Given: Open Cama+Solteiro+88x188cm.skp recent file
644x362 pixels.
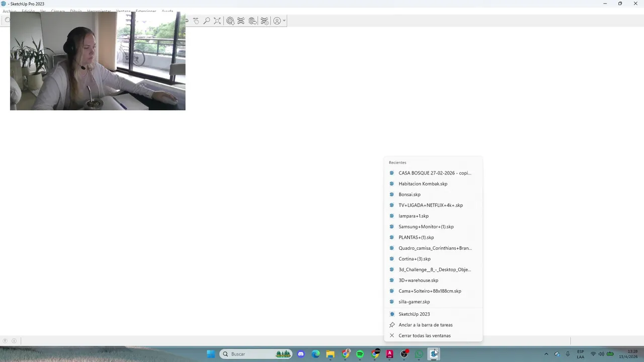Looking at the screenshot, I should [433, 291].
